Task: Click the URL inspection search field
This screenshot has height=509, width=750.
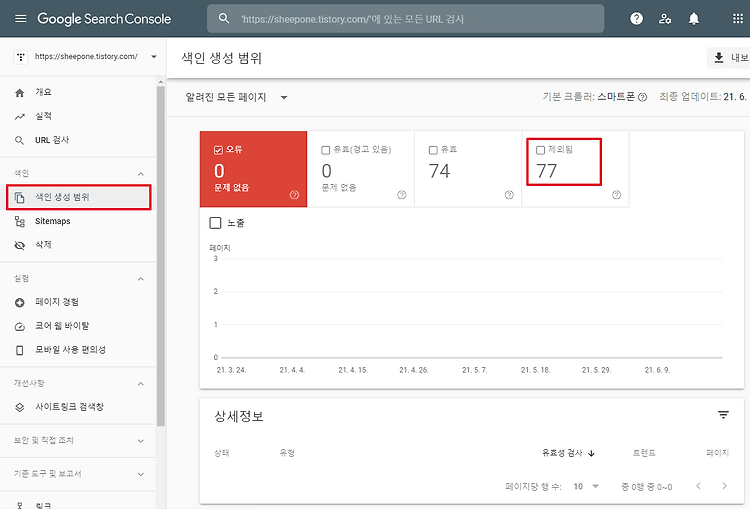Action: pos(405,19)
